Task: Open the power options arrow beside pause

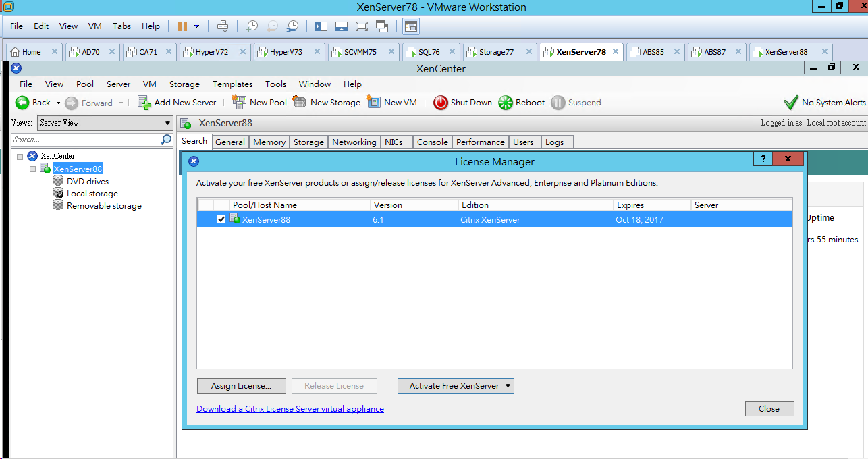Action: (x=196, y=26)
